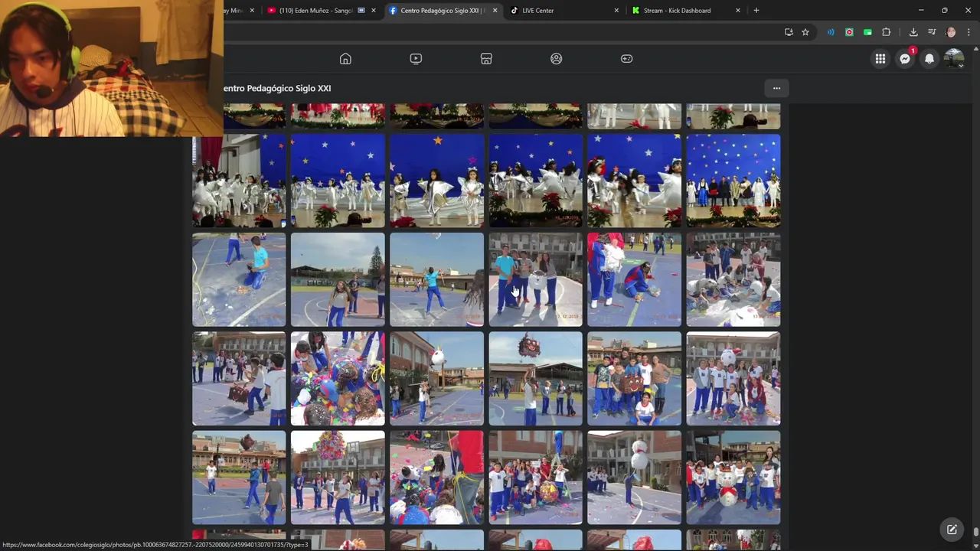Open the red and green recorder extension

(849, 32)
